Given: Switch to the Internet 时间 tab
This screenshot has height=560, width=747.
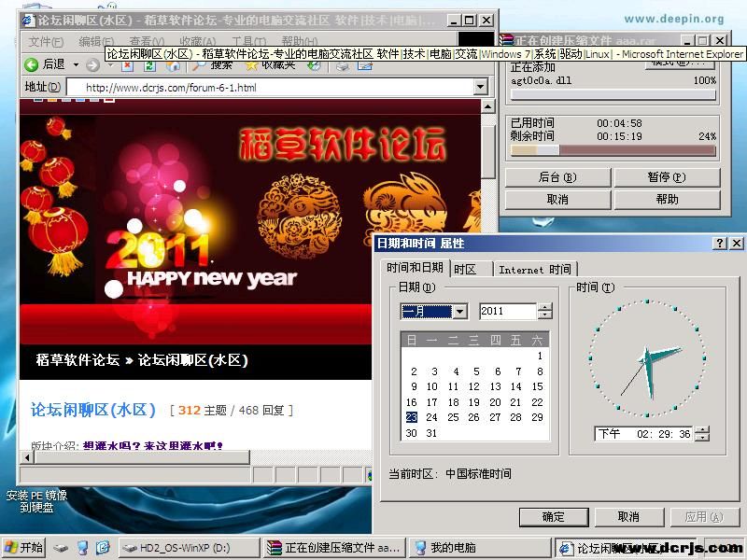Looking at the screenshot, I should tap(534, 269).
